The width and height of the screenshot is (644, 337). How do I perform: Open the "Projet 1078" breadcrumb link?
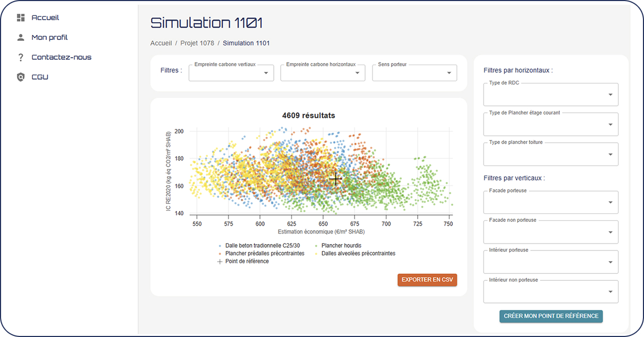(x=197, y=43)
